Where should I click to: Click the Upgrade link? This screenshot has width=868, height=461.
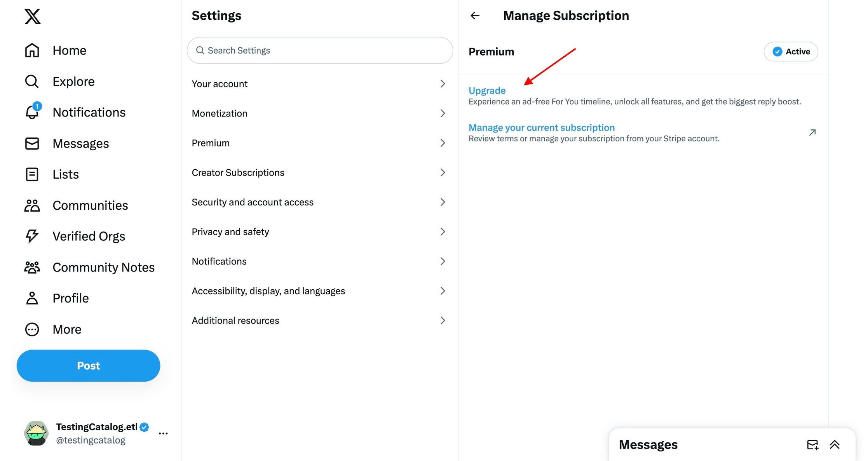pyautogui.click(x=487, y=90)
